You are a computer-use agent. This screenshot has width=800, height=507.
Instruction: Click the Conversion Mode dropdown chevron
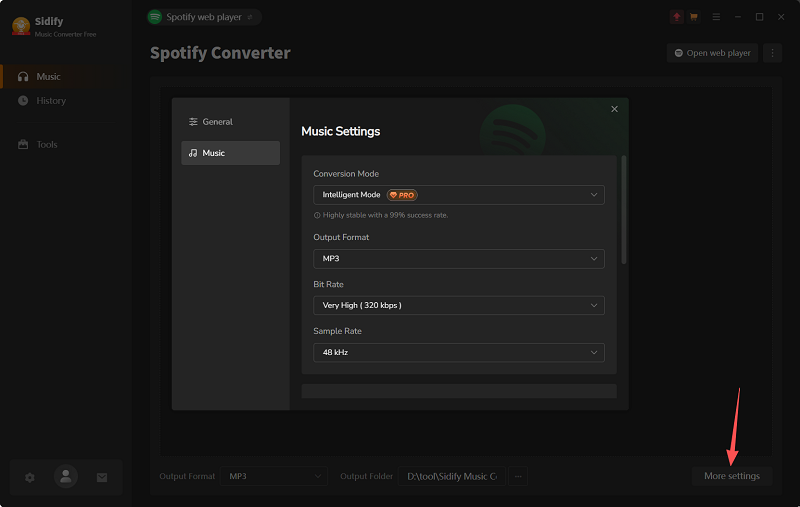click(594, 195)
